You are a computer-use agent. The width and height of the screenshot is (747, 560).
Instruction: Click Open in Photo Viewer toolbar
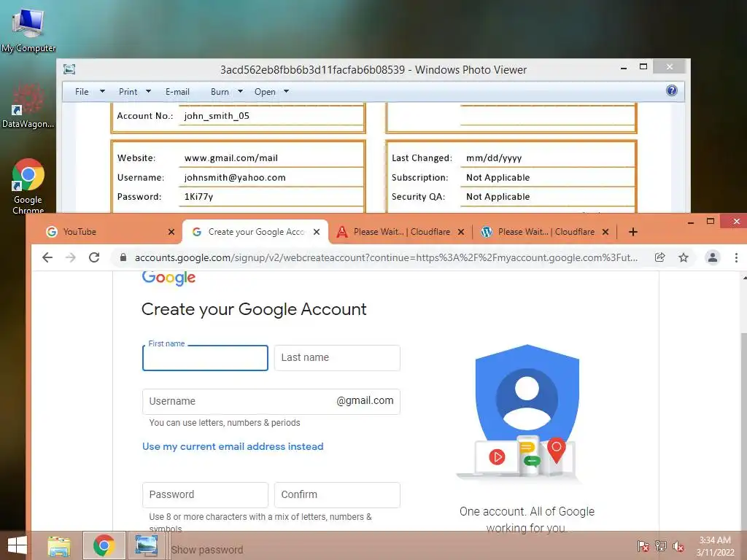click(x=265, y=91)
